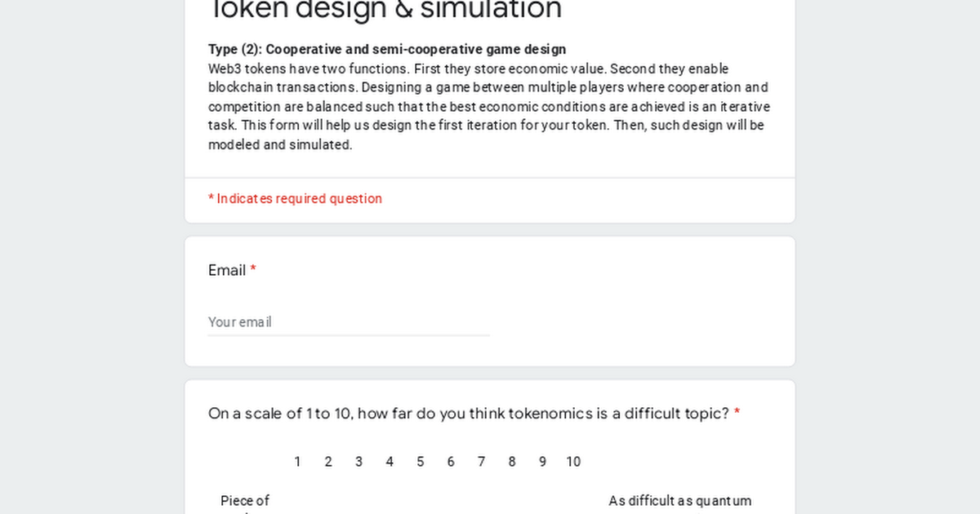Viewport: 980px width, 514px height.
Task: Select scale number 1 label
Action: pos(297,462)
